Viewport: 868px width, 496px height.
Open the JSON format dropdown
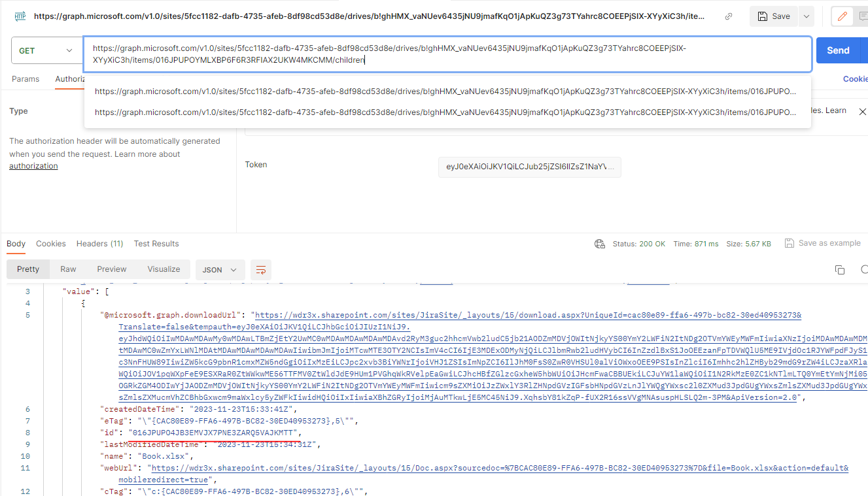[220, 269]
